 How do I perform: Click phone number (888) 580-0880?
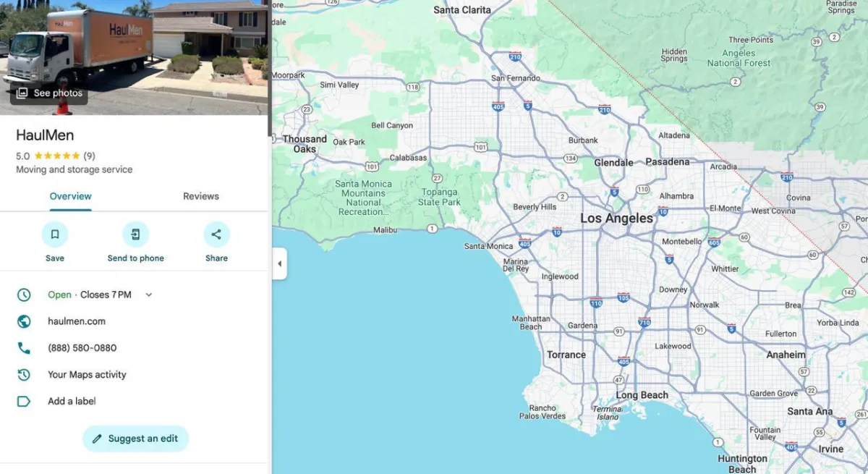coord(82,348)
